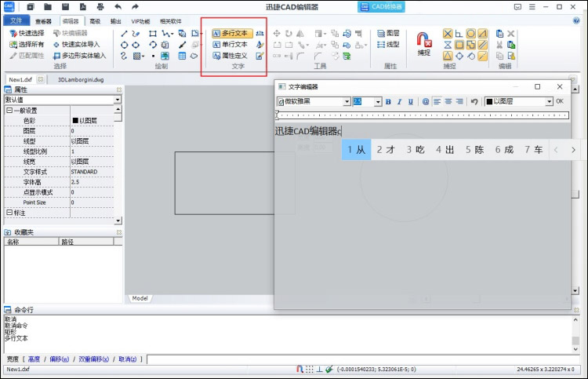Select the circle drawing tool icon

(x=124, y=45)
